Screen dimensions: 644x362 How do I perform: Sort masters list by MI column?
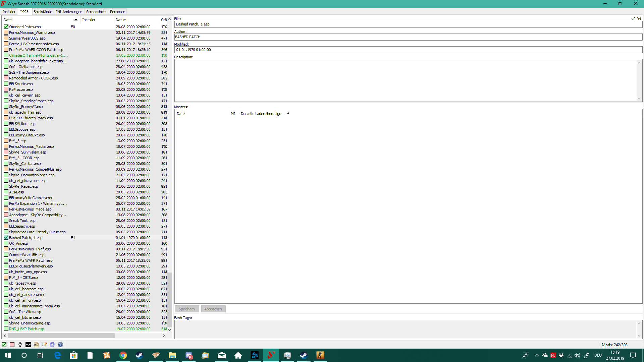(x=233, y=114)
